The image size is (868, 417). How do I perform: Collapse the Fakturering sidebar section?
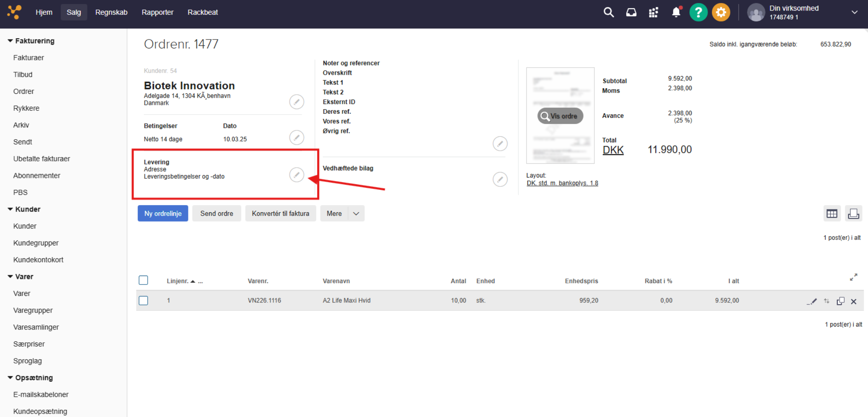pos(10,41)
